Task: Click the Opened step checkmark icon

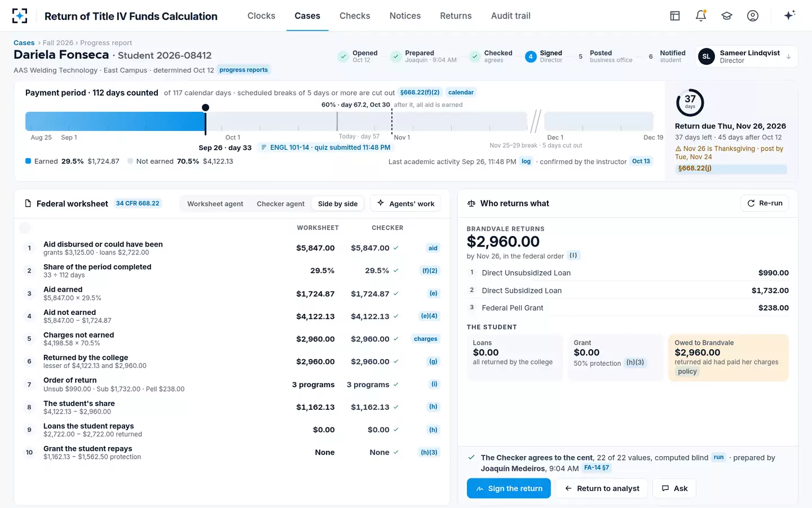Action: tap(343, 56)
